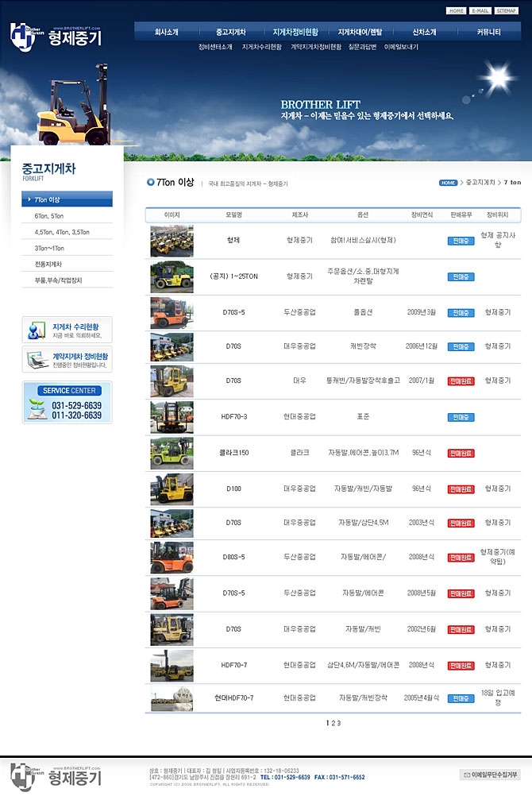Go to 계약지게차정비현황 submenu
The height and width of the screenshot is (796, 532).
coord(316,47)
